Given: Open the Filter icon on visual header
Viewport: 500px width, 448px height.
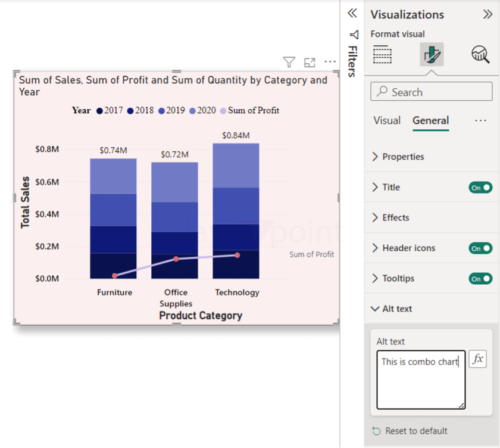Looking at the screenshot, I should [289, 62].
